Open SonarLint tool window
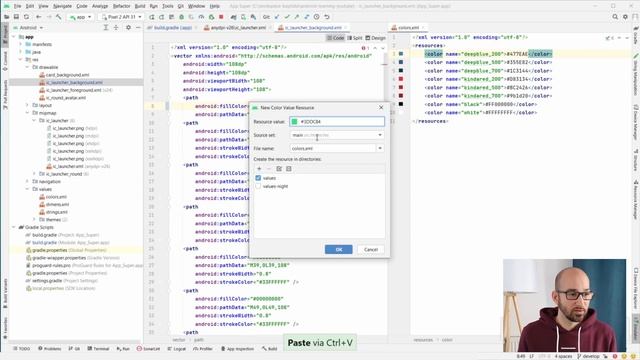This screenshot has height=360, width=640. [x=148, y=349]
